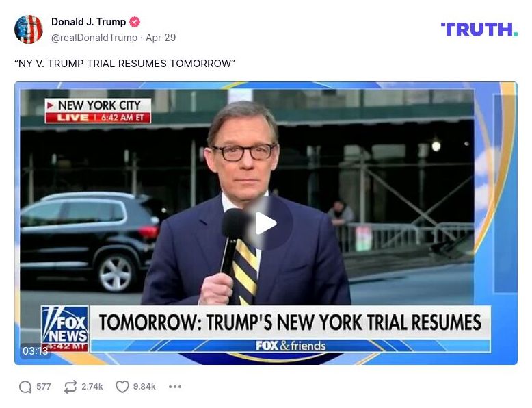Click the "NY V. TRUMP TRIAL RESUMES TOMORROW" text

pyautogui.click(x=124, y=64)
